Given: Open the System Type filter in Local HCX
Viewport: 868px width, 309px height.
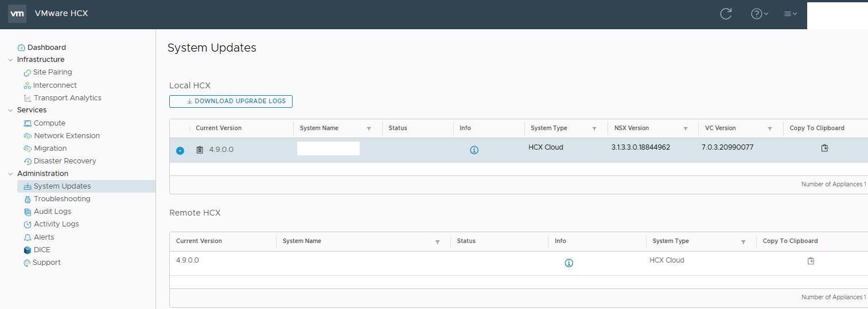Looking at the screenshot, I should click(594, 129).
